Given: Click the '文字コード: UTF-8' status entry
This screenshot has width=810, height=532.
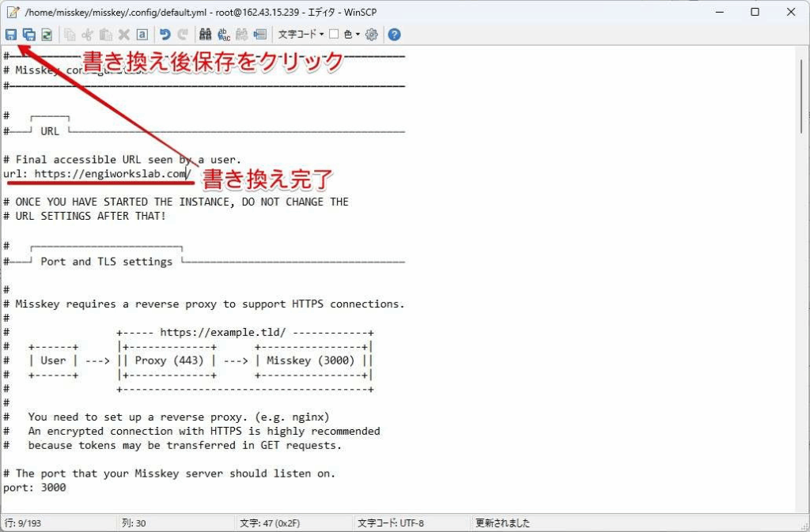Looking at the screenshot, I should tap(391, 523).
